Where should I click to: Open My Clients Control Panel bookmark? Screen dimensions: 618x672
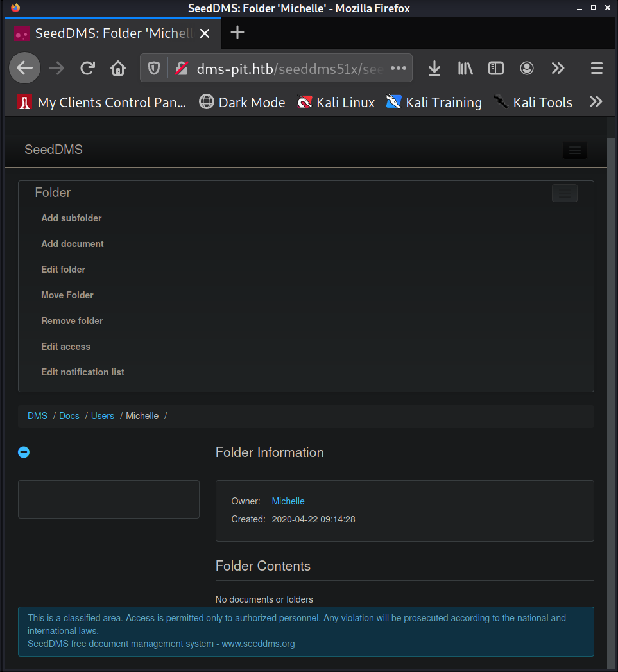(x=101, y=103)
